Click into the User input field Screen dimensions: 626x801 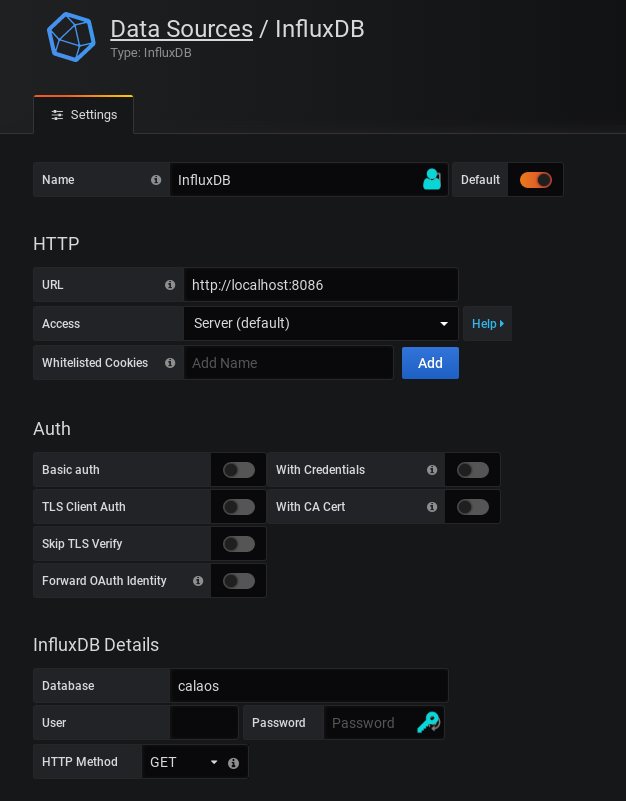point(204,722)
